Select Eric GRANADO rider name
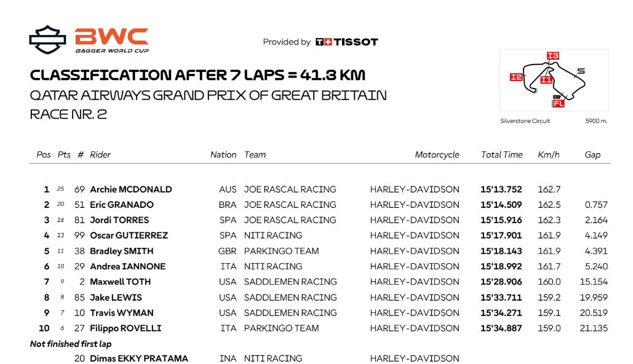This screenshot has width=633, height=364. click(x=122, y=205)
